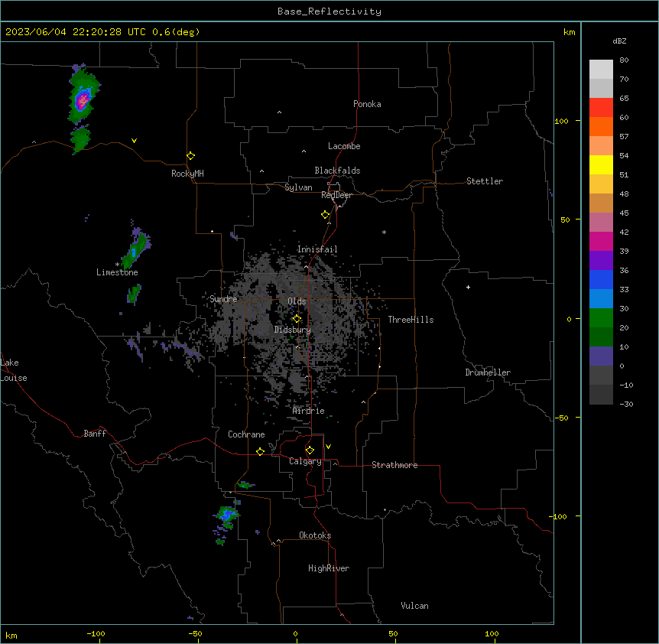Click the Airdrie label
Screen dimensions: 659x644
(309, 411)
